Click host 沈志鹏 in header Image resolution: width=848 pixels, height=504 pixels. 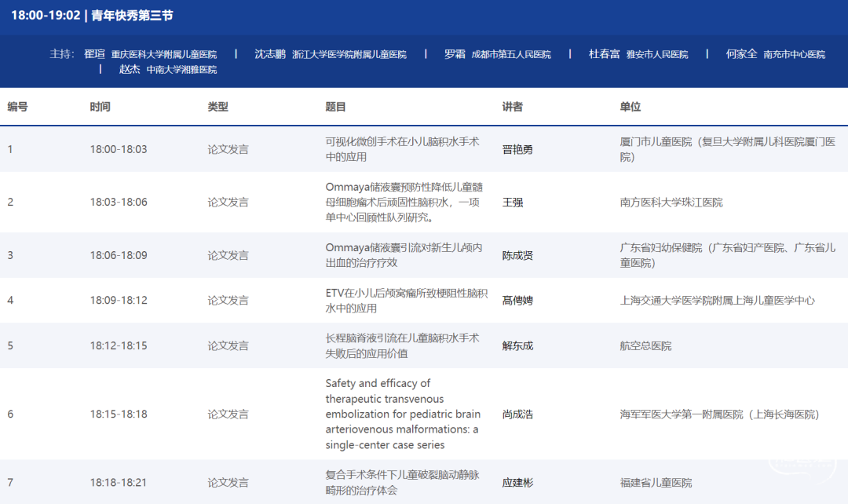(270, 54)
